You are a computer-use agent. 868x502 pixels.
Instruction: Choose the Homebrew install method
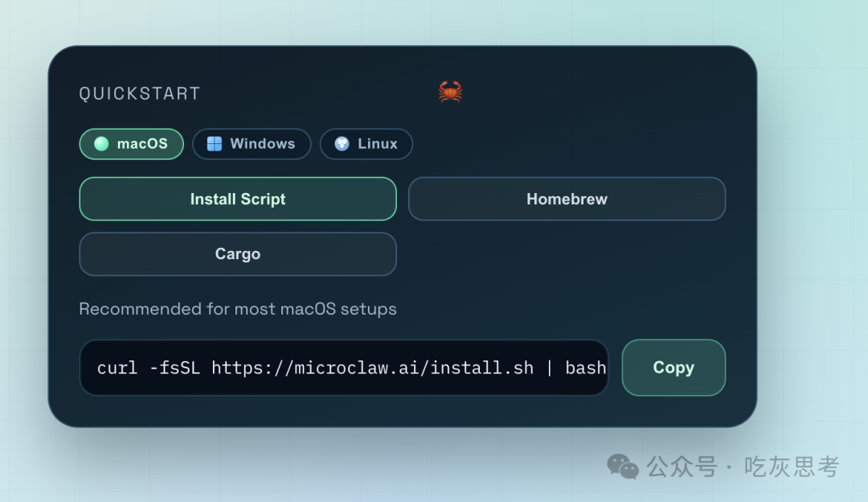click(x=567, y=199)
